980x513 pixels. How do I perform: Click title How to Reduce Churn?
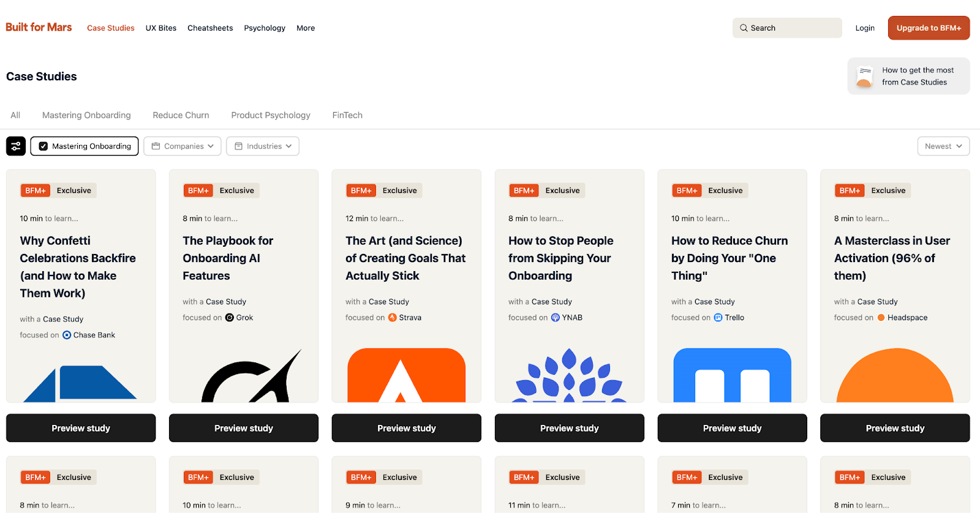(729, 258)
